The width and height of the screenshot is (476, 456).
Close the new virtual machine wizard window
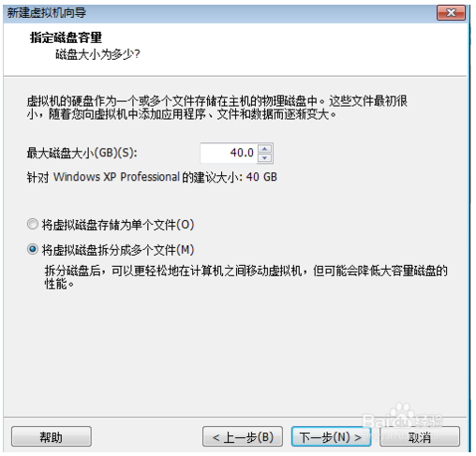point(451,13)
